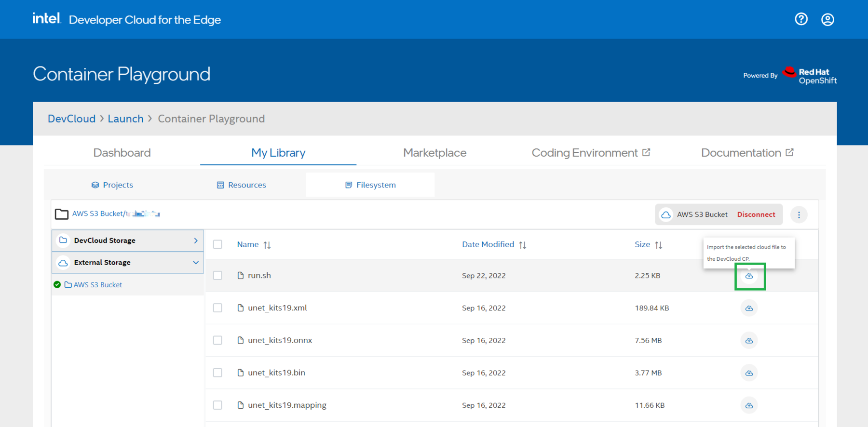The height and width of the screenshot is (427, 868).
Task: Switch to the Marketplace tab
Action: point(434,153)
